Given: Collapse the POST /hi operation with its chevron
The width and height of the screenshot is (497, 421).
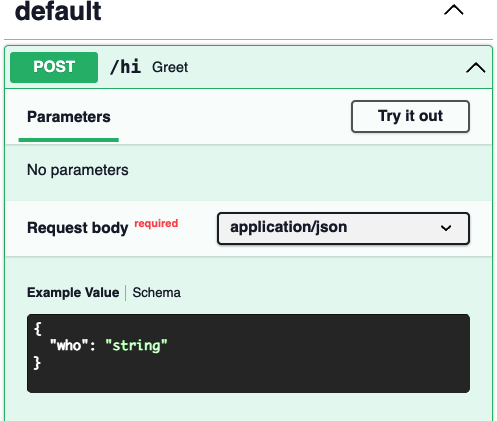Looking at the screenshot, I should [x=476, y=68].
